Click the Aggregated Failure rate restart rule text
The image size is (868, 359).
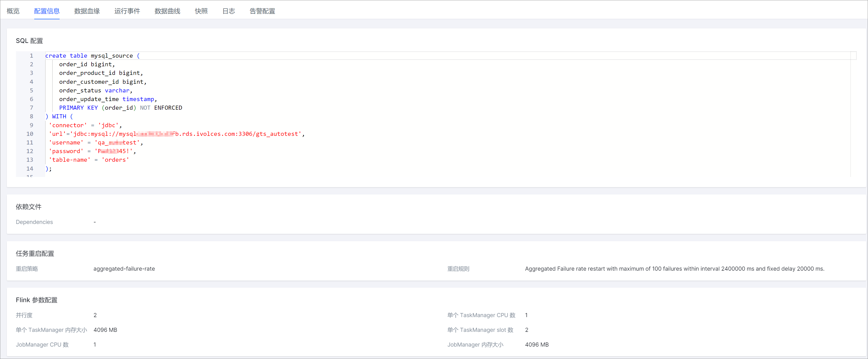(674, 269)
